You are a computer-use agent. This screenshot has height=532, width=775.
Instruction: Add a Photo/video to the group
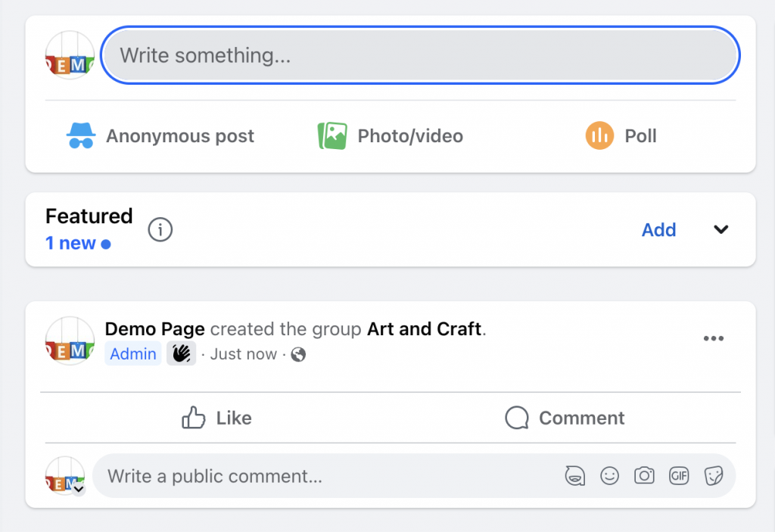pyautogui.click(x=389, y=136)
